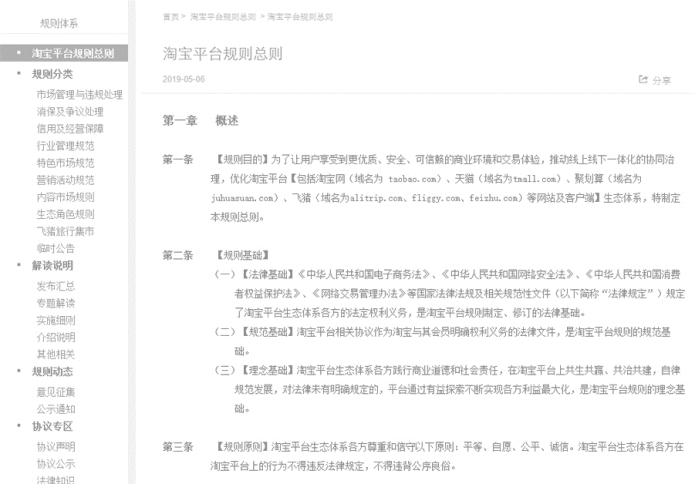This screenshot has height=484, width=695.
Task: Click the 【理念基础】 clause text
Action: 268,370
